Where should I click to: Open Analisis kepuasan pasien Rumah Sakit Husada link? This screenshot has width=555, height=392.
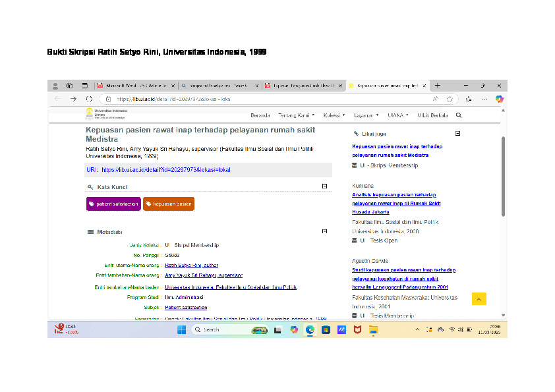(396, 204)
